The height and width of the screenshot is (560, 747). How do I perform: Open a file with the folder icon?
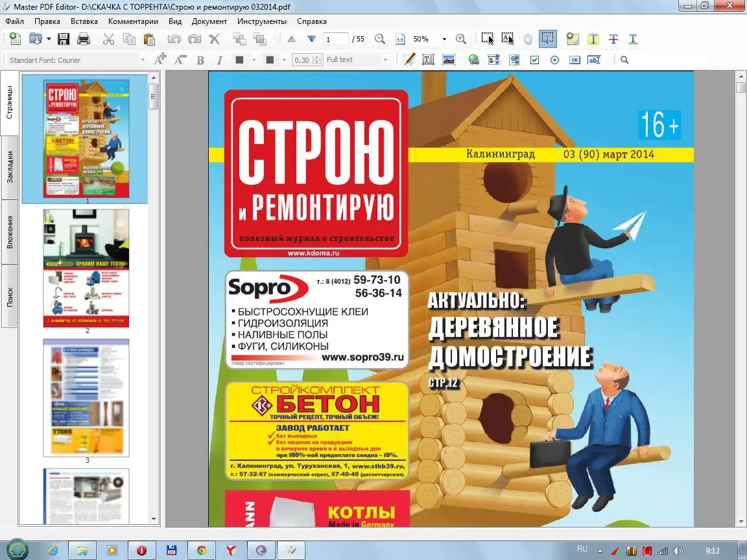coord(36,39)
